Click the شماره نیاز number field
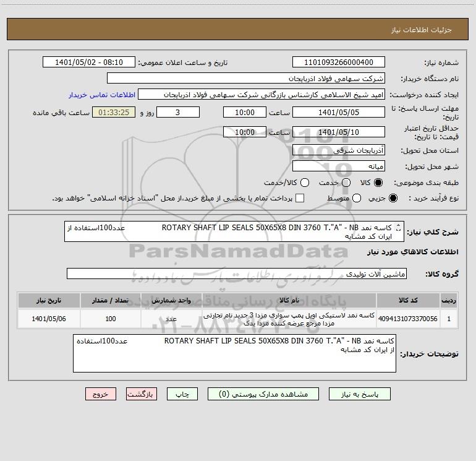Viewport: 476px width, 461px height. pos(339,62)
